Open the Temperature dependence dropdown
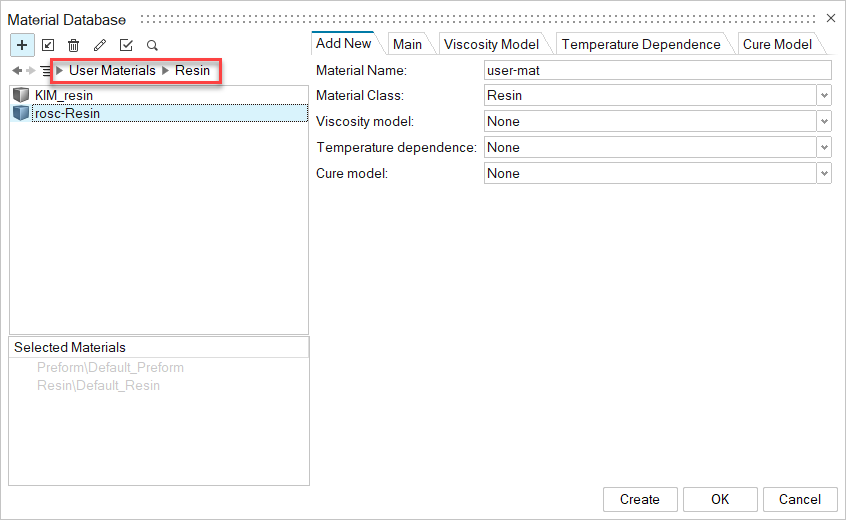 click(x=824, y=147)
